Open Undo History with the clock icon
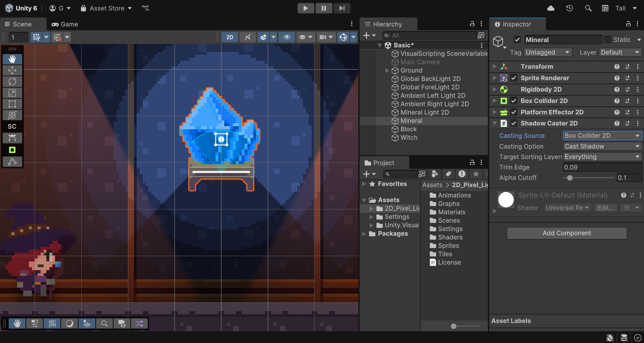The height and width of the screenshot is (343, 644). (569, 8)
